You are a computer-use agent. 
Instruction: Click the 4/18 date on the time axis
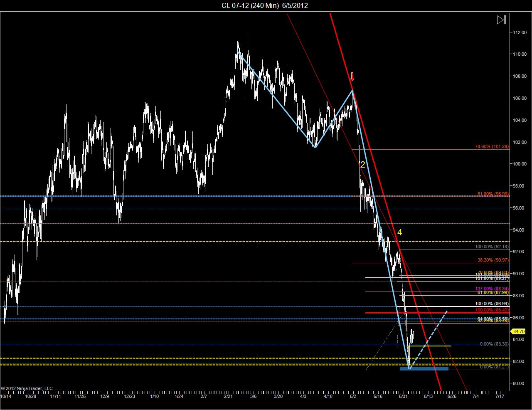tap(328, 396)
